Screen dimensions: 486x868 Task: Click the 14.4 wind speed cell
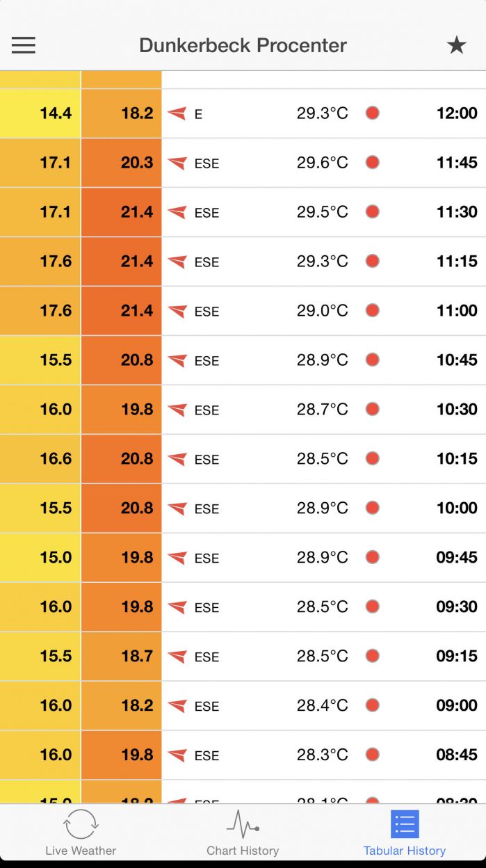coord(40,113)
